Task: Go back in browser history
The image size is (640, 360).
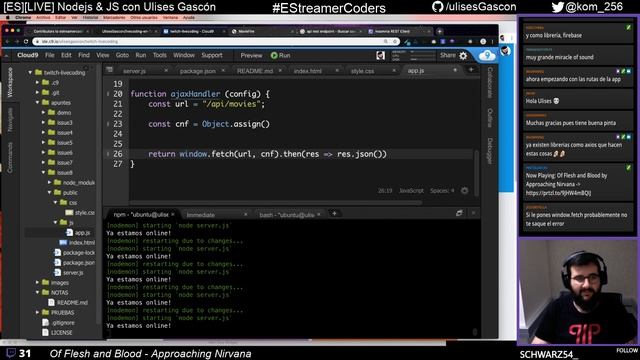Action: coord(8,41)
